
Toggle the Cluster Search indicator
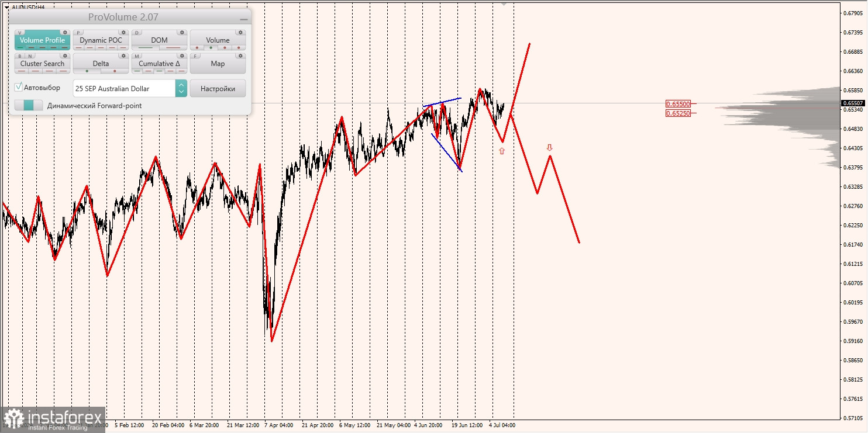click(42, 64)
